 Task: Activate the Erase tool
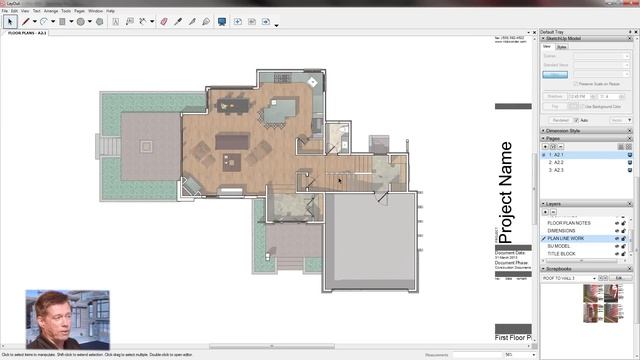pyautogui.click(x=164, y=22)
